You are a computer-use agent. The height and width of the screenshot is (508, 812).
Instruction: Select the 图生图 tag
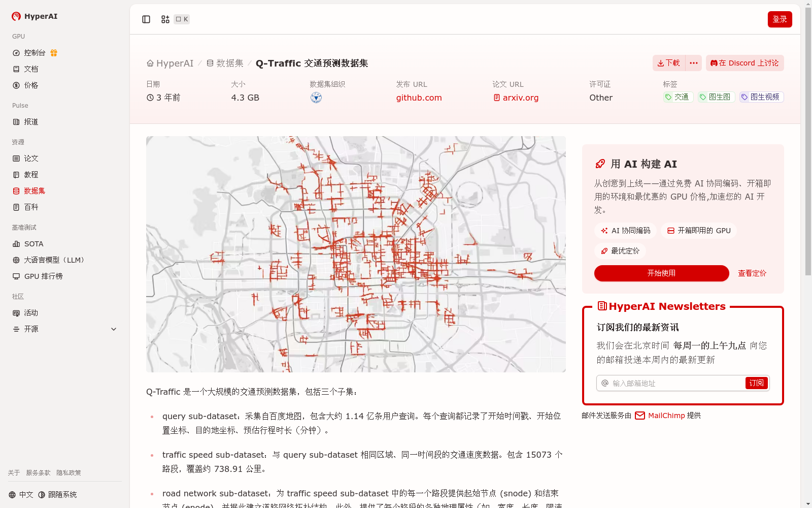pos(716,97)
